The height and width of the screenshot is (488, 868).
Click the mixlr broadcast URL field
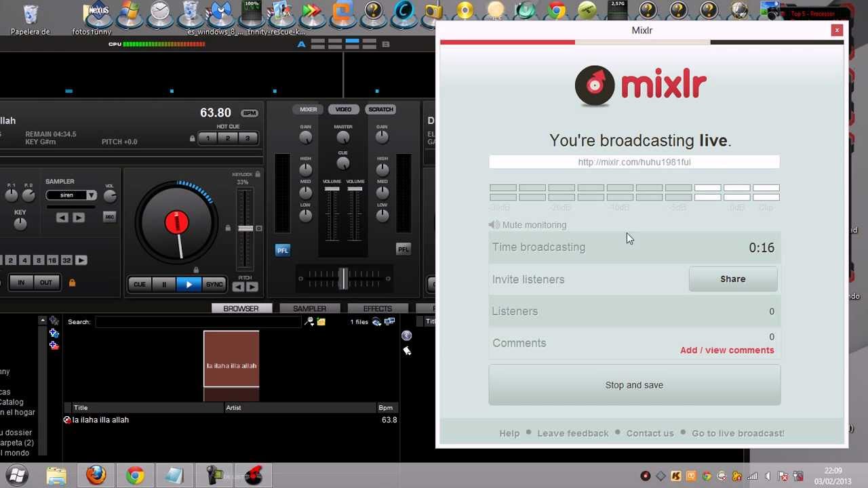tap(634, 162)
